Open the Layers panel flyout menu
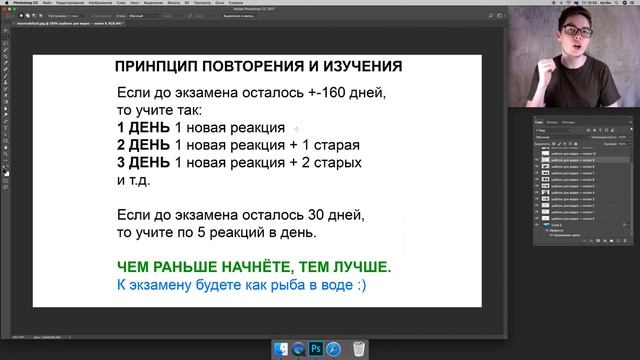Viewport: 640px width, 360px height. (x=631, y=122)
